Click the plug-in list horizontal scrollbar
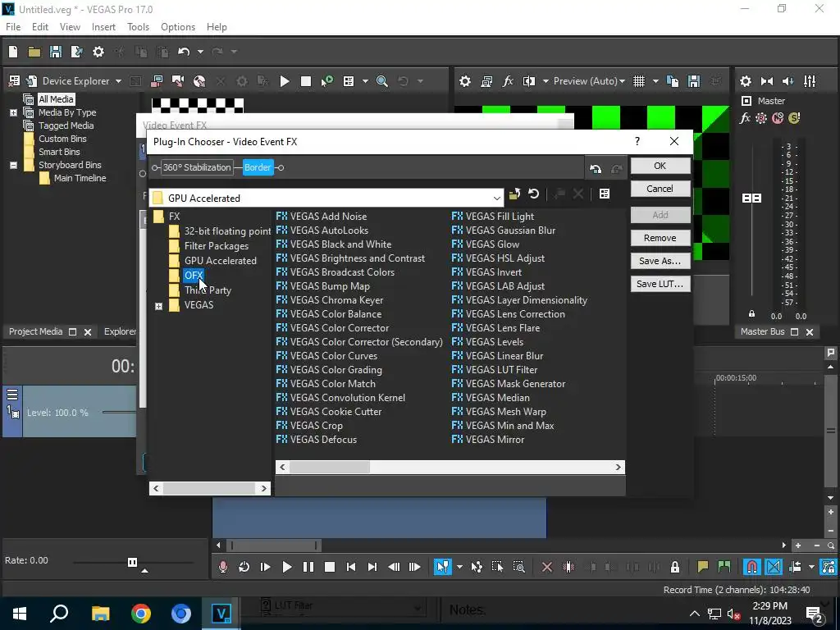Viewport: 840px width, 630px height. [x=450, y=467]
